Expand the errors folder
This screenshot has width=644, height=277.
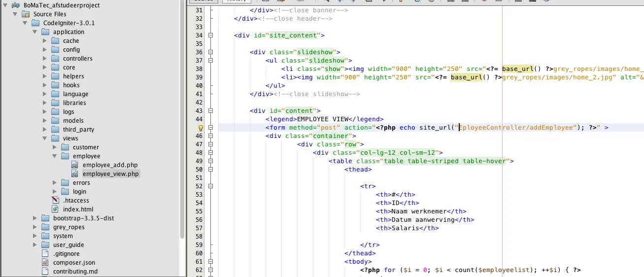[55, 183]
